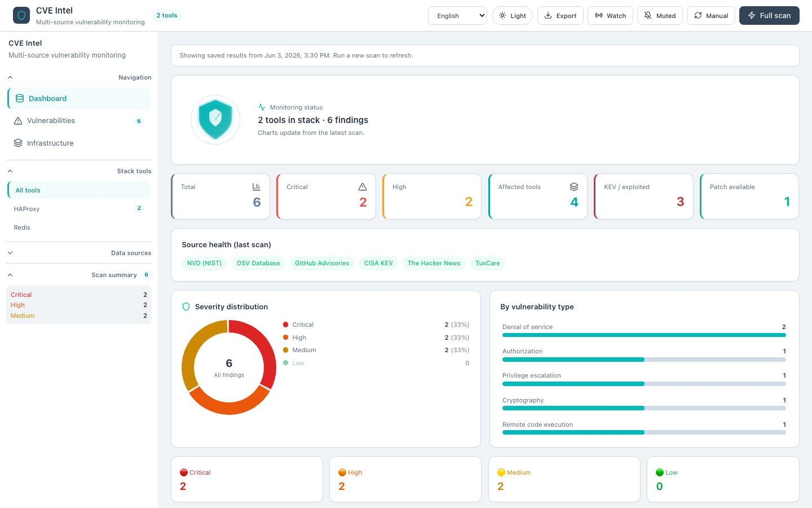
Task: Click the warning triangle icon on Critical card
Action: click(x=363, y=187)
